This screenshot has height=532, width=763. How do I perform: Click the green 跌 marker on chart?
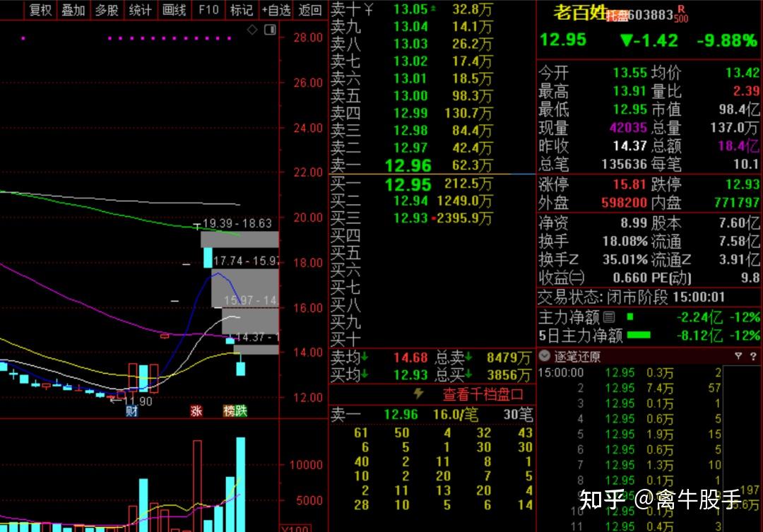(242, 411)
